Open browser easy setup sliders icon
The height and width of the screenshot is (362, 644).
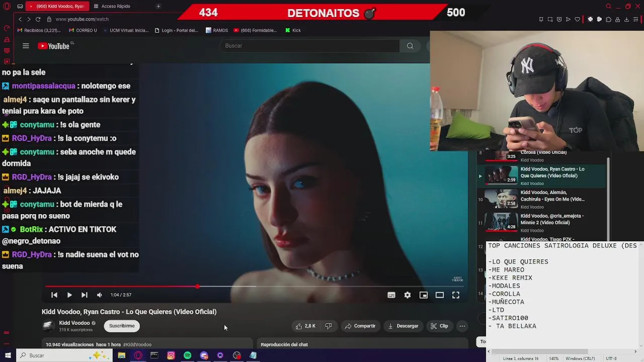pyautogui.click(x=636, y=19)
